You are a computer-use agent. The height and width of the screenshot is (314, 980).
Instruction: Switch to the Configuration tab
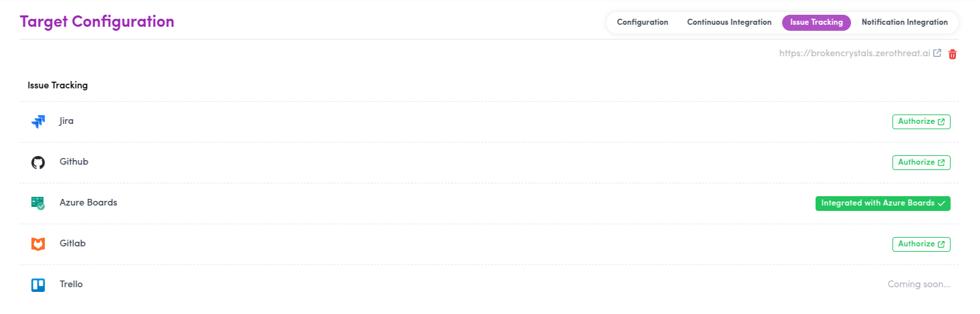click(642, 22)
